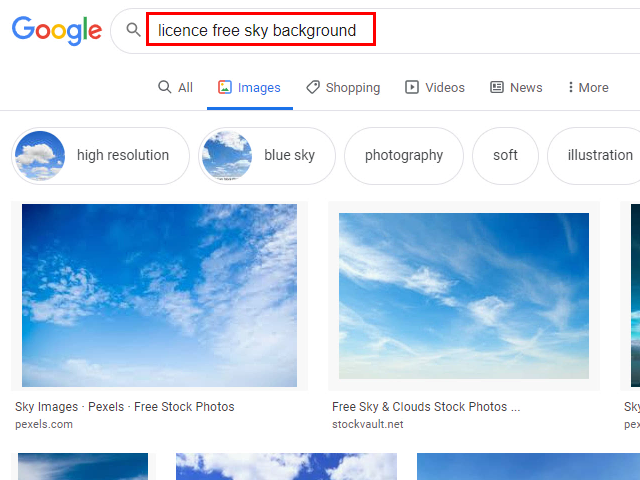Visit the pexels.com source link
Image resolution: width=640 pixels, height=480 pixels.
(x=44, y=424)
